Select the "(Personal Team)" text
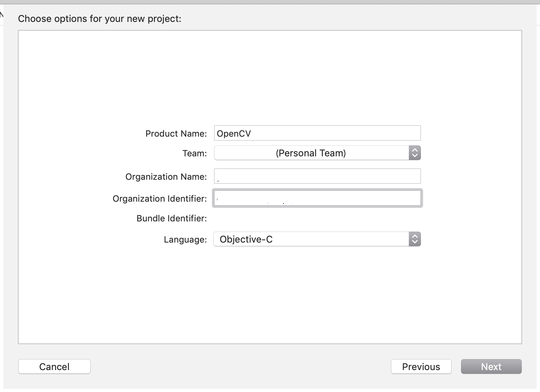Image resolution: width=540 pixels, height=392 pixels. [x=311, y=153]
